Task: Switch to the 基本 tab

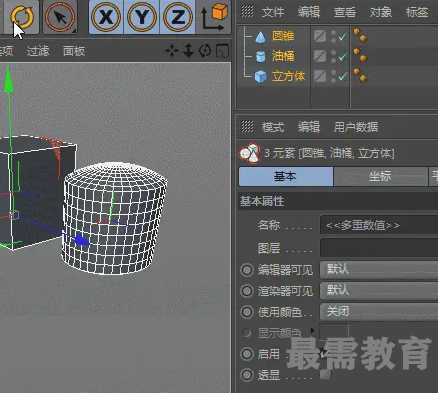Action: pyautogui.click(x=286, y=176)
